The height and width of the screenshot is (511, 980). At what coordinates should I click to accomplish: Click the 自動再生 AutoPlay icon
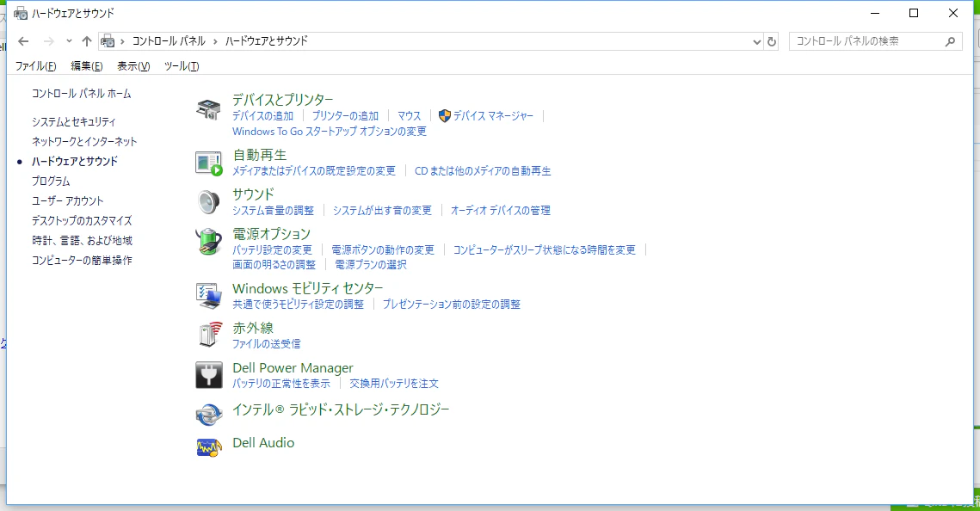209,163
